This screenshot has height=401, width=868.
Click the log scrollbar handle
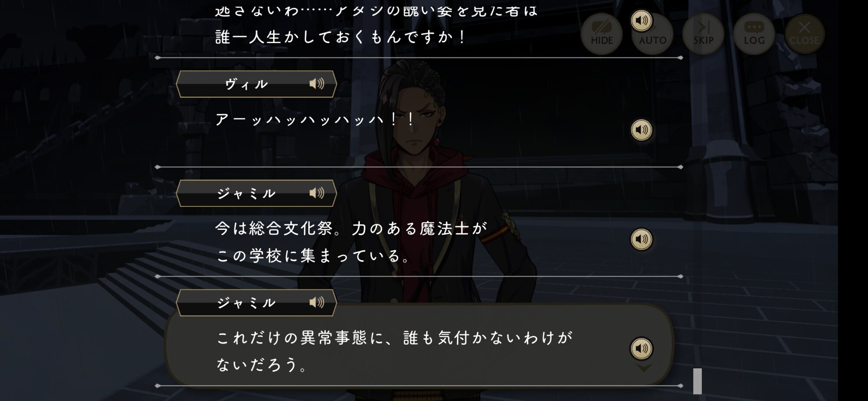(697, 381)
